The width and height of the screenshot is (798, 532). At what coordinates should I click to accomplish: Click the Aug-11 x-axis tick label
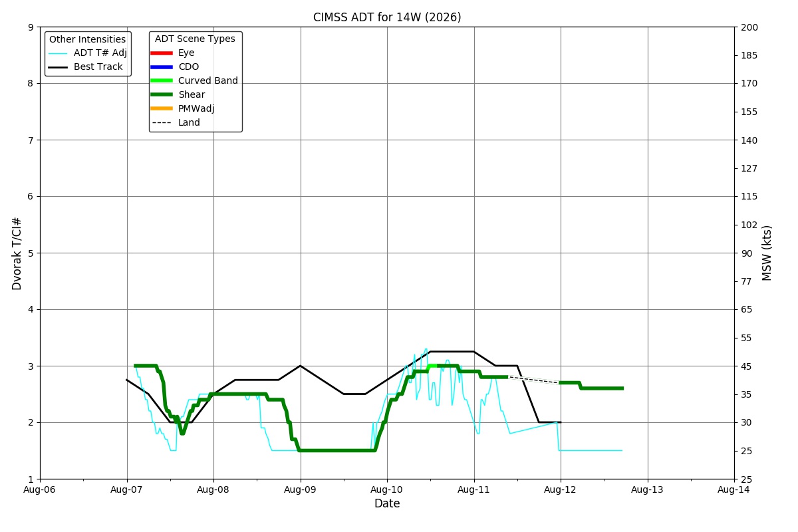[474, 489]
